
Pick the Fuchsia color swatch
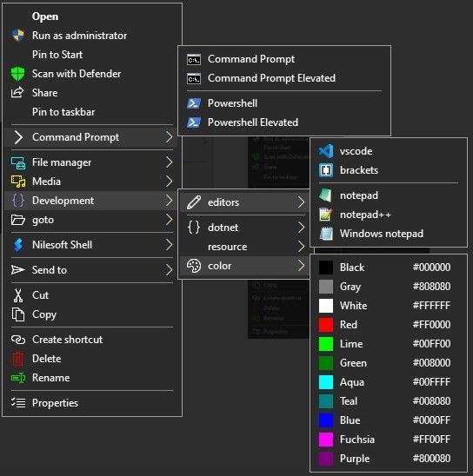coord(326,440)
